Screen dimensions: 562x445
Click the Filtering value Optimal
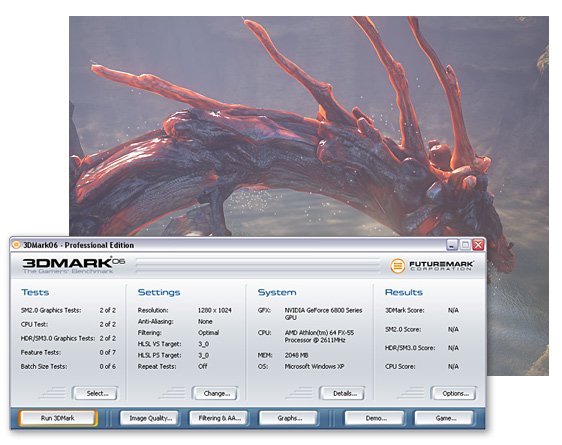pos(208,332)
